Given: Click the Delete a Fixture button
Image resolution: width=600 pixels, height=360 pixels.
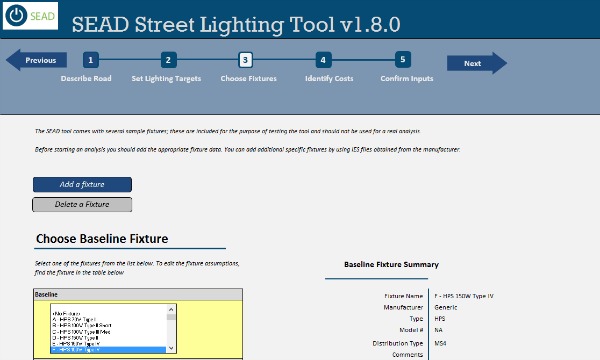Looking at the screenshot, I should point(82,204).
